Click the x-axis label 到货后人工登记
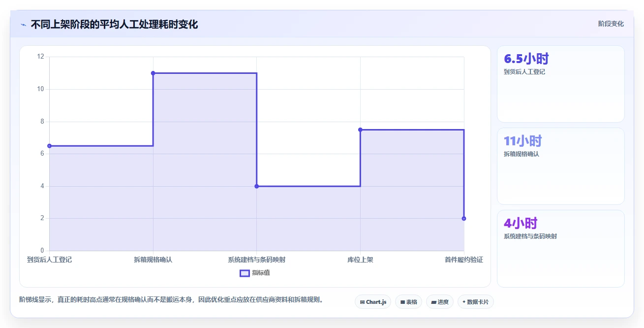Viewport: 644px width, 328px height. [x=49, y=260]
